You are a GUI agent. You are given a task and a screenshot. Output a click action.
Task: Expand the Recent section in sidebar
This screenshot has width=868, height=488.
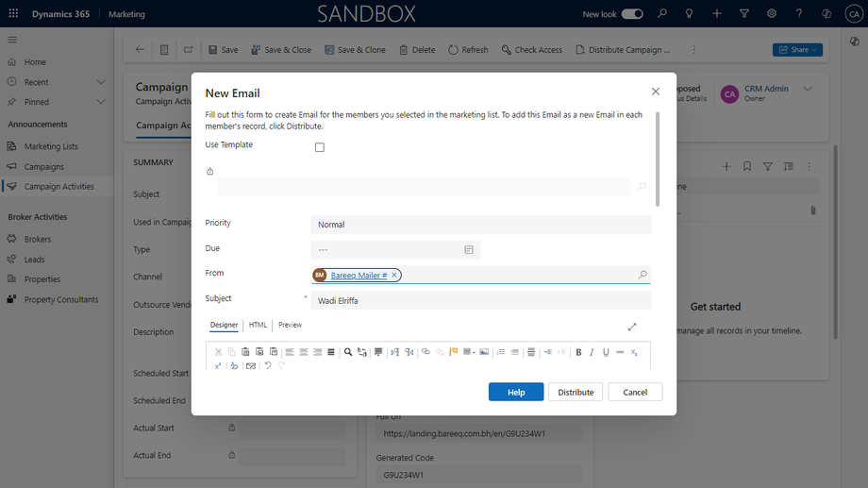point(101,82)
